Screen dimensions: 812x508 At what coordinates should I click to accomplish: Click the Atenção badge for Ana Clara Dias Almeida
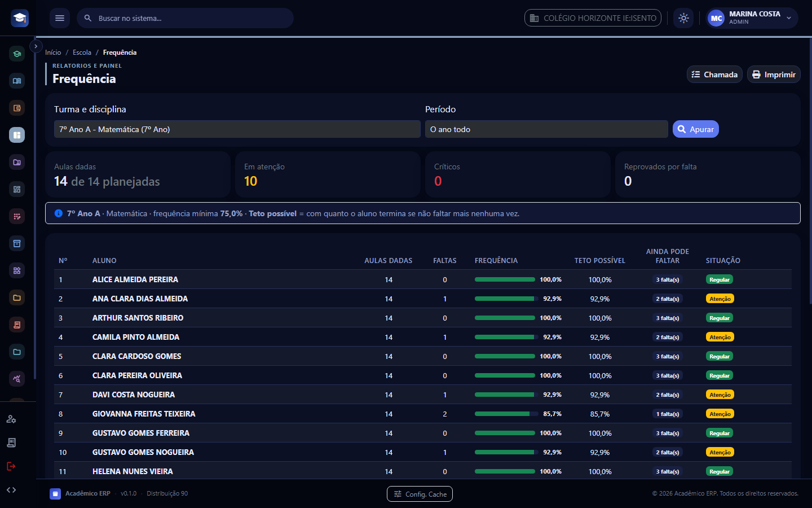[720, 299]
